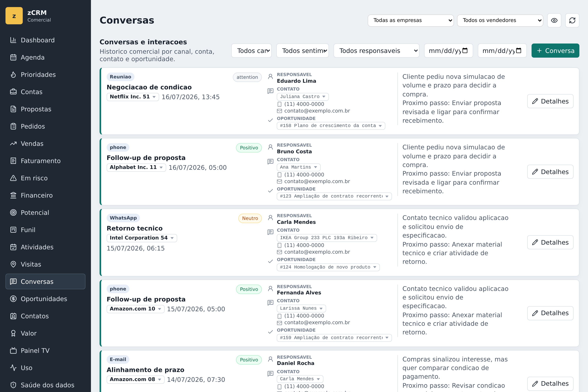Open Prioridades flame icon
This screenshot has height=392, width=588.
[x=13, y=74]
